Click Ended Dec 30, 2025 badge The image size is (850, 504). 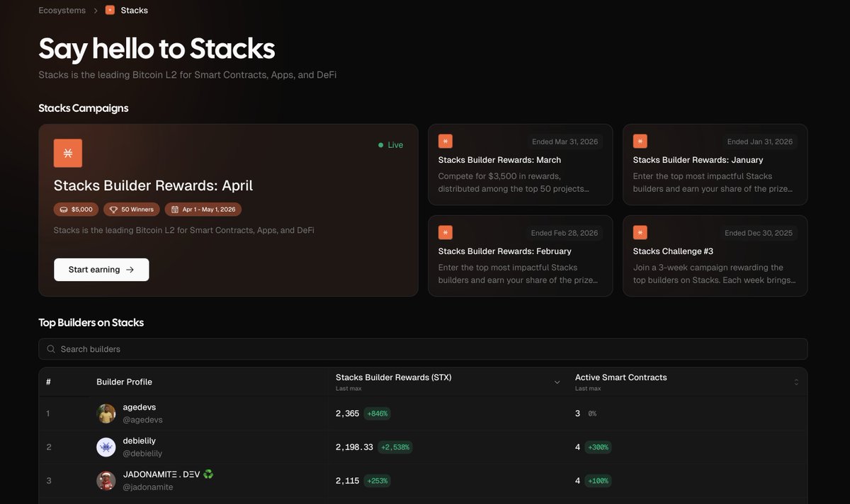[x=759, y=233]
